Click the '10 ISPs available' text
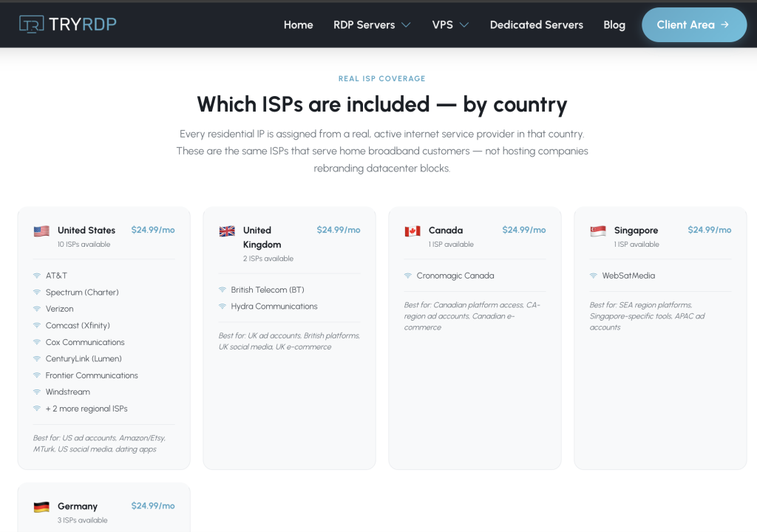 [84, 245]
